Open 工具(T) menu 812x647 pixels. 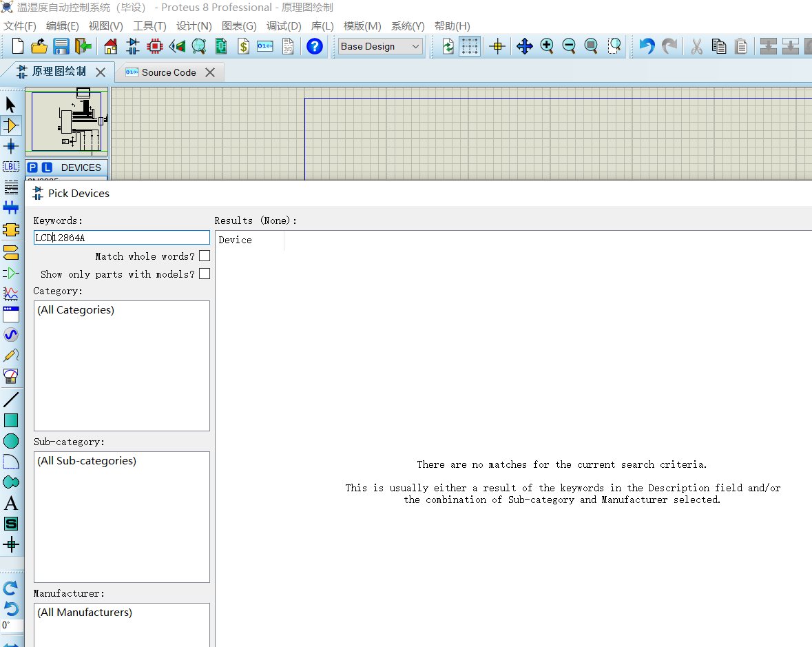click(149, 26)
